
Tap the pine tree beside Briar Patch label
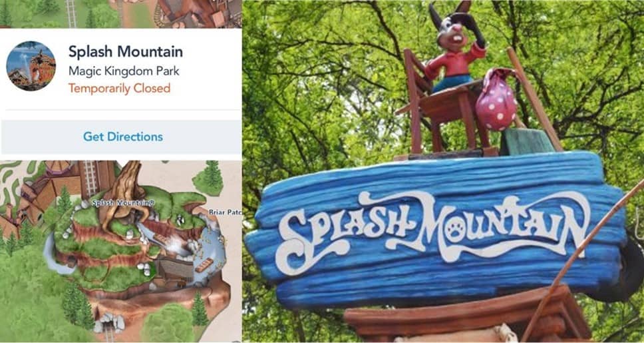[208, 178]
